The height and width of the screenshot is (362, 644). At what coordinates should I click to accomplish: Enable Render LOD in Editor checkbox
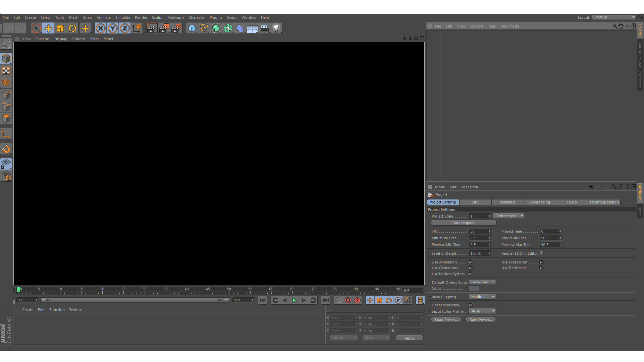pos(541,253)
